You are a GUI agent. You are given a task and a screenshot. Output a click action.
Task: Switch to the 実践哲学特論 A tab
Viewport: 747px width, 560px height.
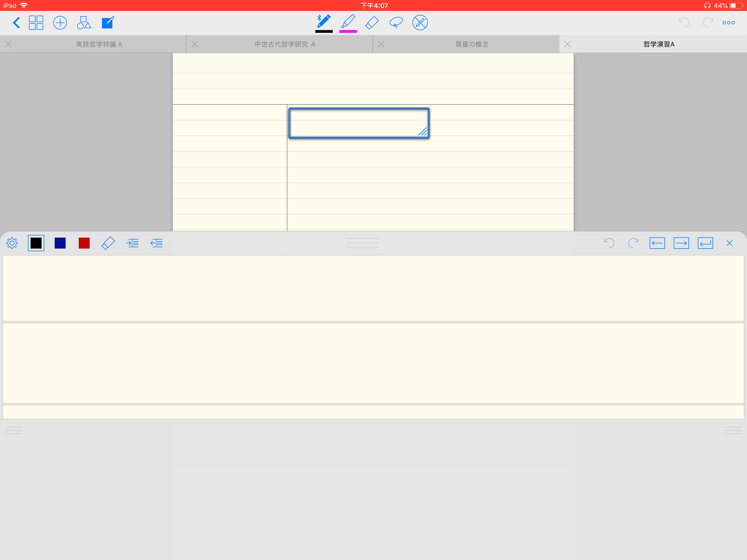tap(99, 44)
